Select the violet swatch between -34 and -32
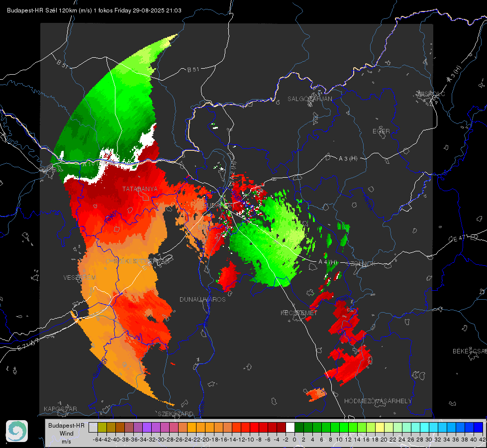The width and height of the screenshot is (487, 448). [147, 427]
